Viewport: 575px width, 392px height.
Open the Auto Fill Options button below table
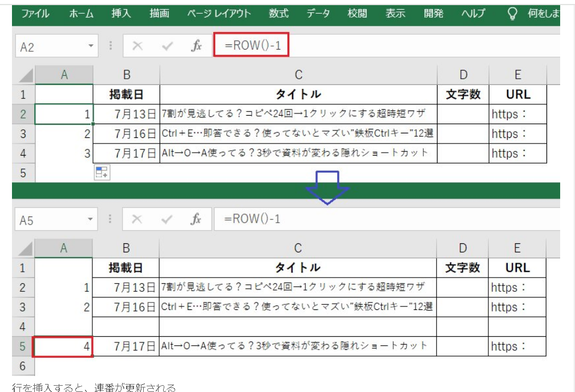102,172
